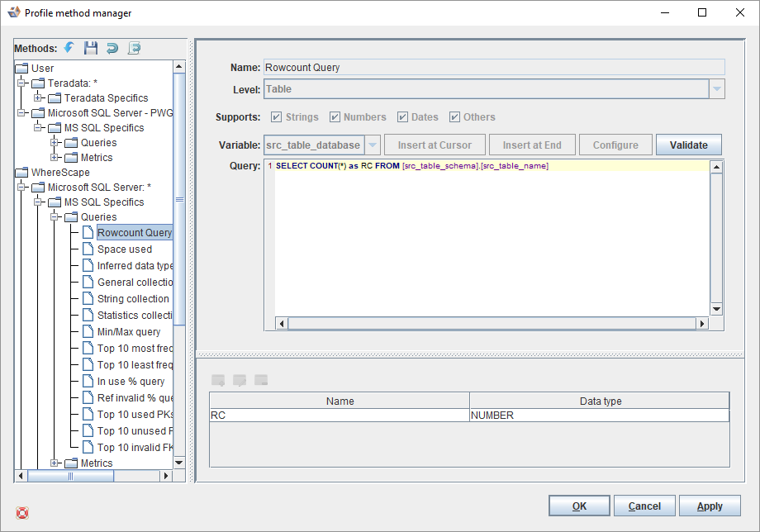760x532 pixels.
Task: Open the Variable src_table_database dropdown
Action: tap(373, 145)
